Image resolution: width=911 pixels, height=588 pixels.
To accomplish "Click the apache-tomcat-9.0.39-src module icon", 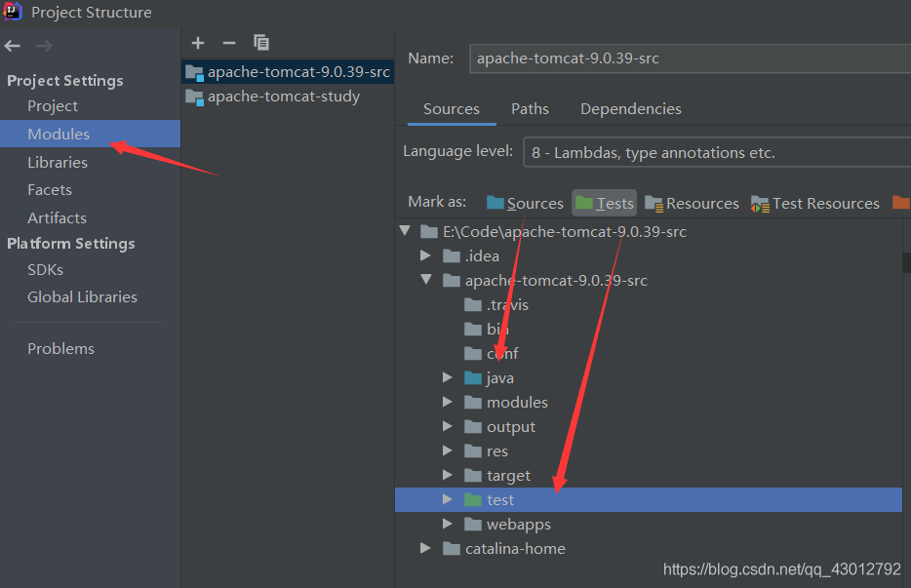I will coord(195,72).
